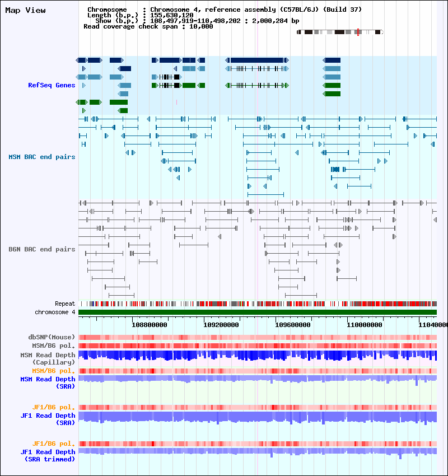Click the shown range 108,497,919-110,498,202 text
The height and width of the screenshot is (476, 448).
[x=195, y=21]
